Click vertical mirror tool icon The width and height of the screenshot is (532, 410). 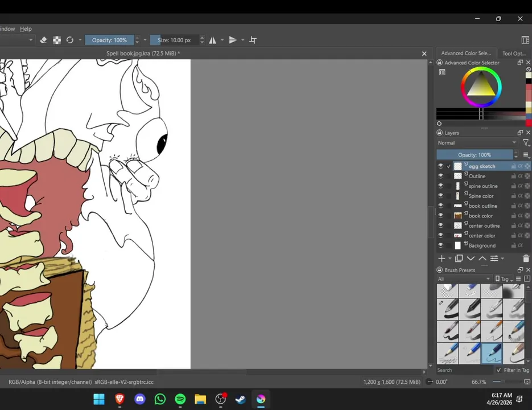pos(233,40)
